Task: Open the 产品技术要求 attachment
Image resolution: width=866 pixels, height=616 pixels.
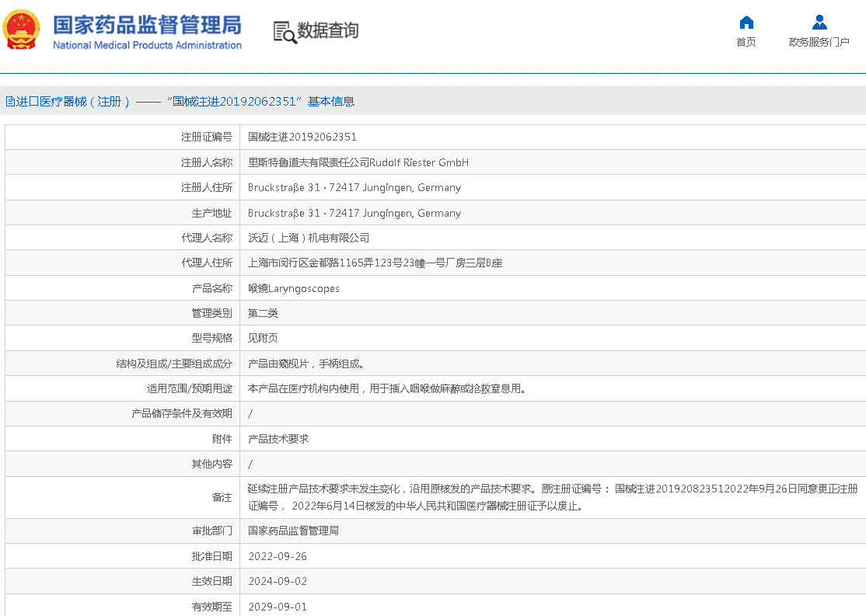Action: [278, 439]
